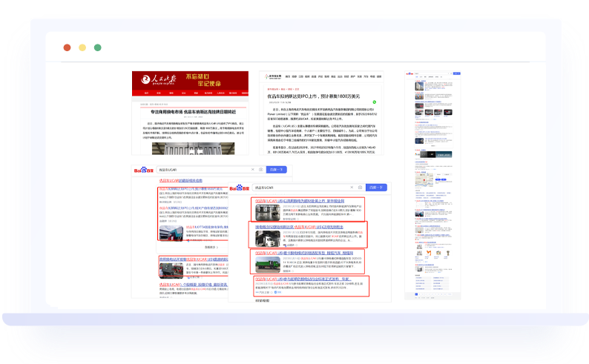Open result title above the white truck thumbnail
The width and height of the screenshot is (589, 364).
[300, 227]
